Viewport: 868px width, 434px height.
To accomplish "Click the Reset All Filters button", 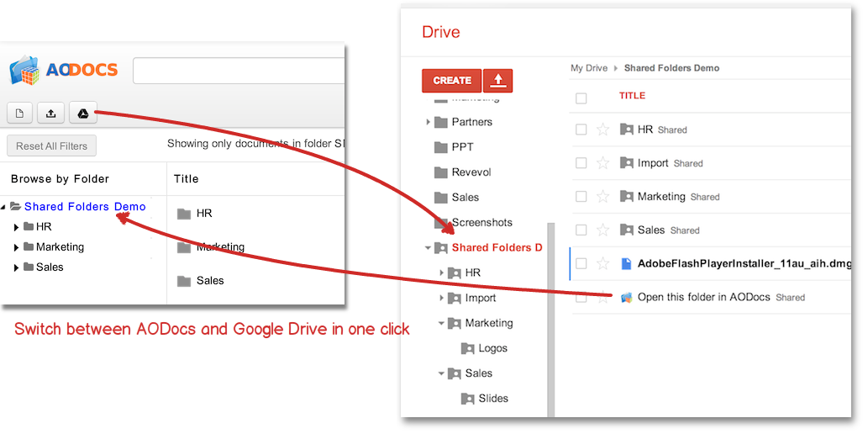I will (51, 146).
